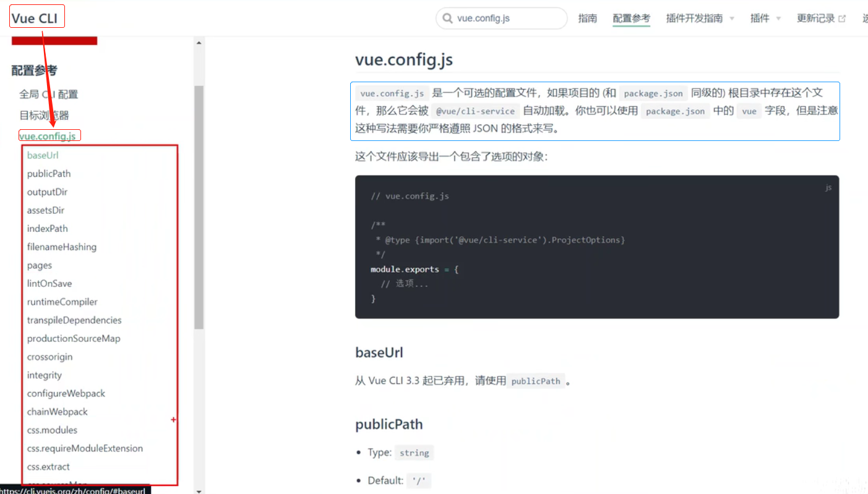
Task: Go to lintOnSave in sidebar
Action: 49,284
